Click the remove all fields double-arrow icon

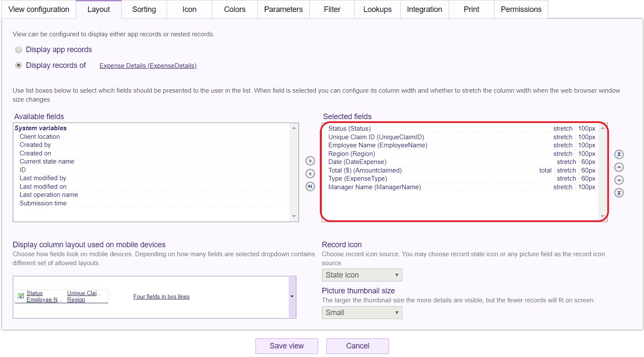pos(310,187)
